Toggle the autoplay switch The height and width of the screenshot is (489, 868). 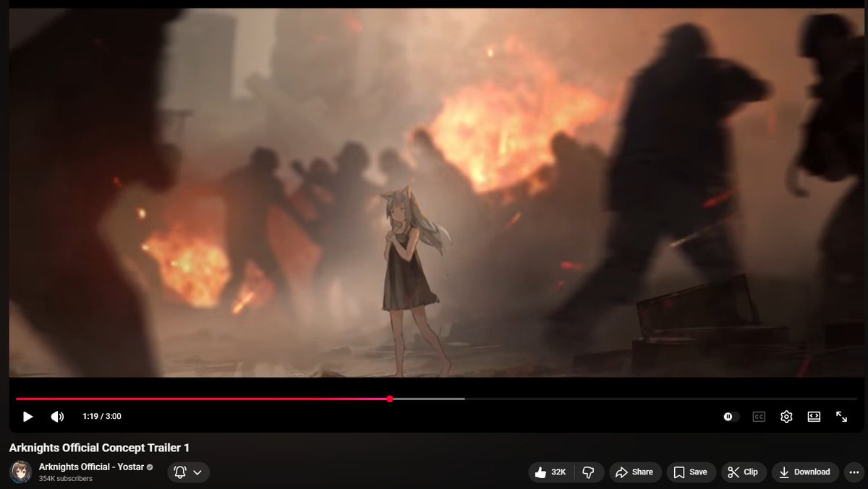[x=731, y=417]
